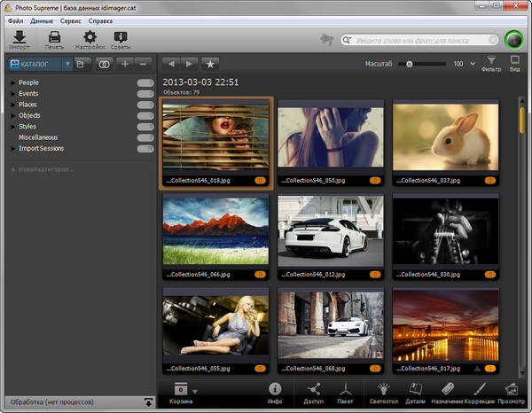Toggle the People category pill switch
The height and width of the screenshot is (413, 532).
click(x=145, y=82)
